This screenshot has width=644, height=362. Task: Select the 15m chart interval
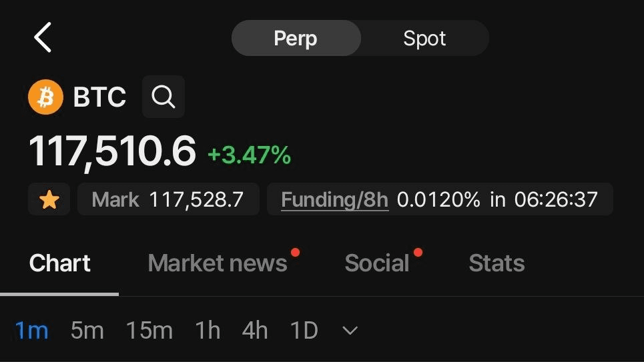click(x=149, y=331)
